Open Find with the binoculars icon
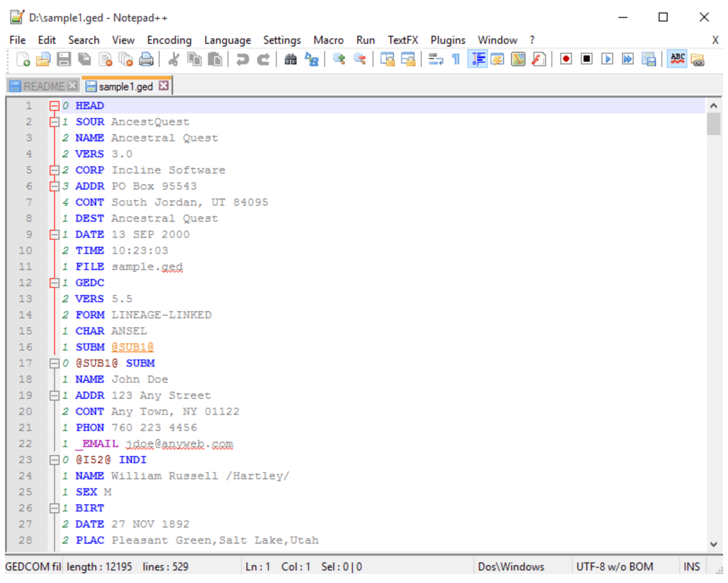The image size is (728, 583). [x=291, y=59]
